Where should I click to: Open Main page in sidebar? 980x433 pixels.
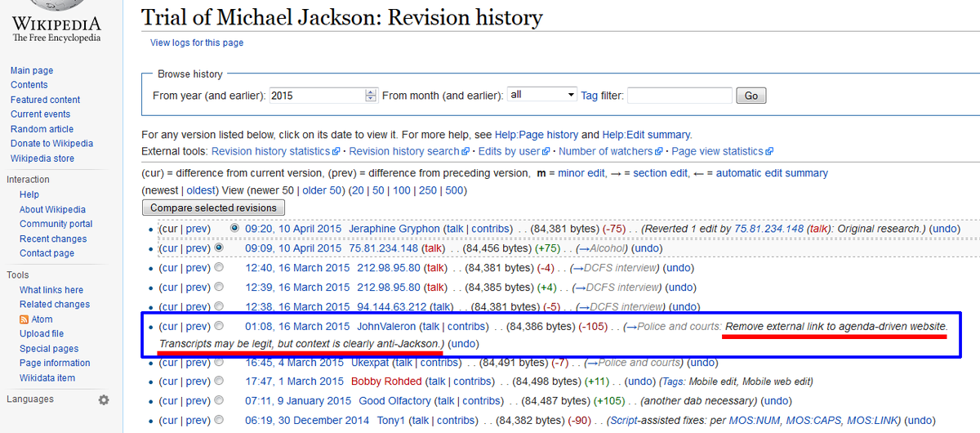[32, 71]
